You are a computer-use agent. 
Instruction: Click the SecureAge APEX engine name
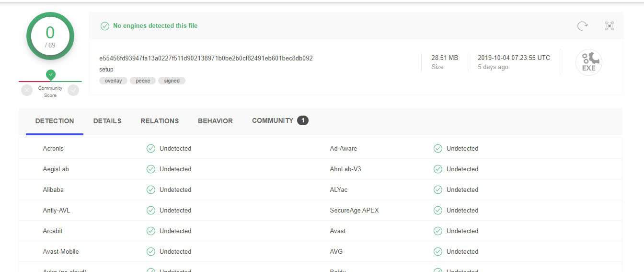pos(355,210)
